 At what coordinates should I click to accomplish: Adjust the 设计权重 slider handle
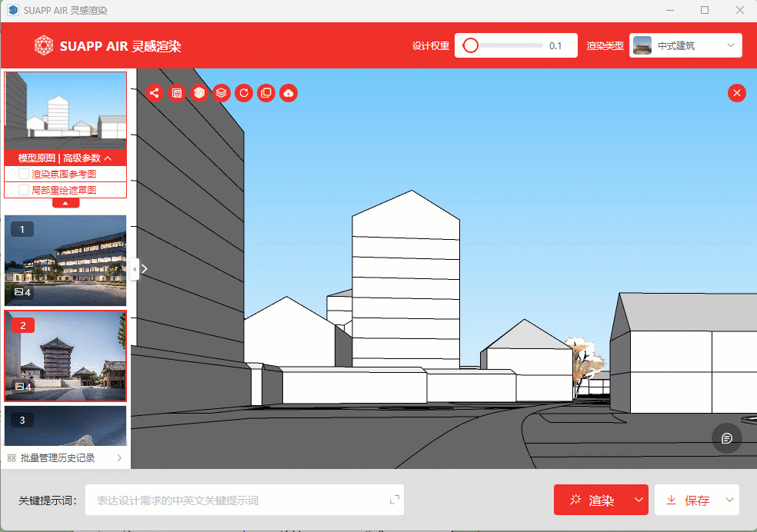pos(470,45)
